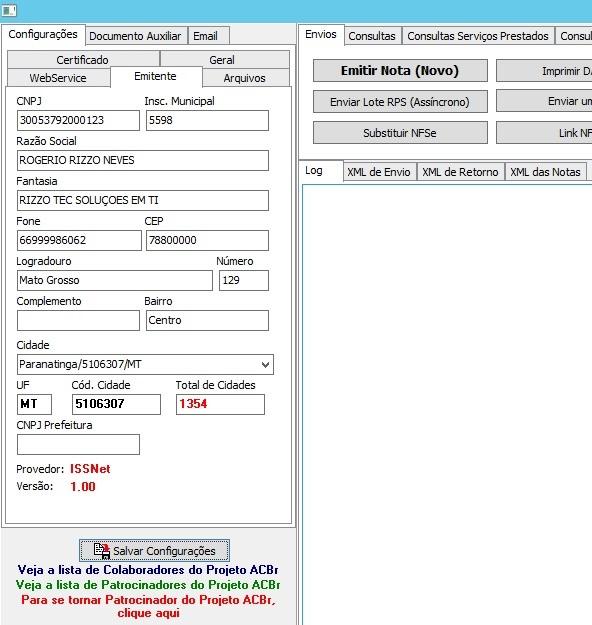Image resolution: width=592 pixels, height=625 pixels.
Task: Open the XML de Envio tab
Action: pyautogui.click(x=379, y=172)
